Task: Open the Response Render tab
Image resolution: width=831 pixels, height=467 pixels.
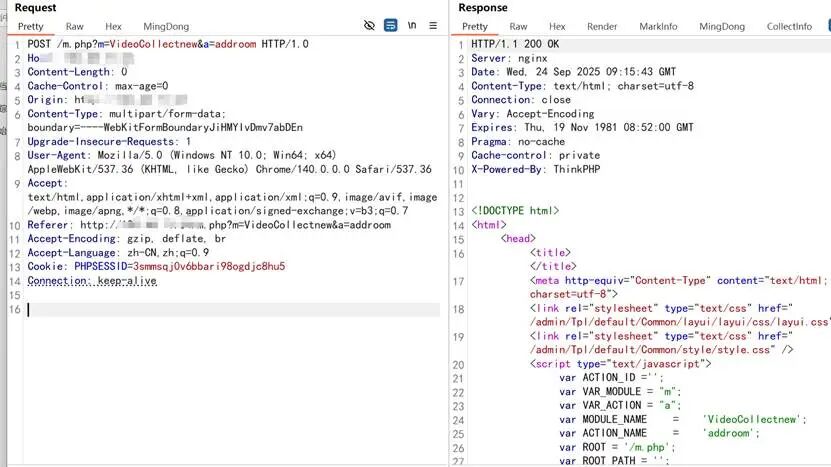Action: (x=602, y=27)
